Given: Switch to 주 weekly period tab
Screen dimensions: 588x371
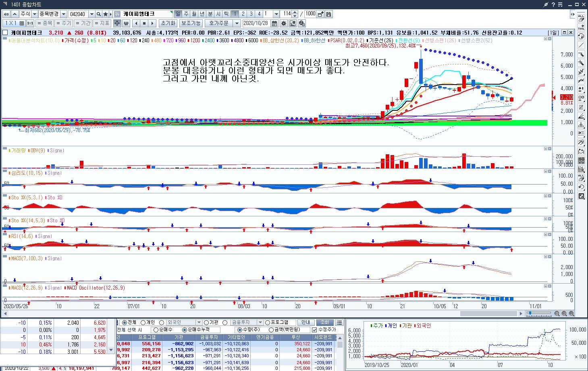Looking at the screenshot, I should point(186,14).
